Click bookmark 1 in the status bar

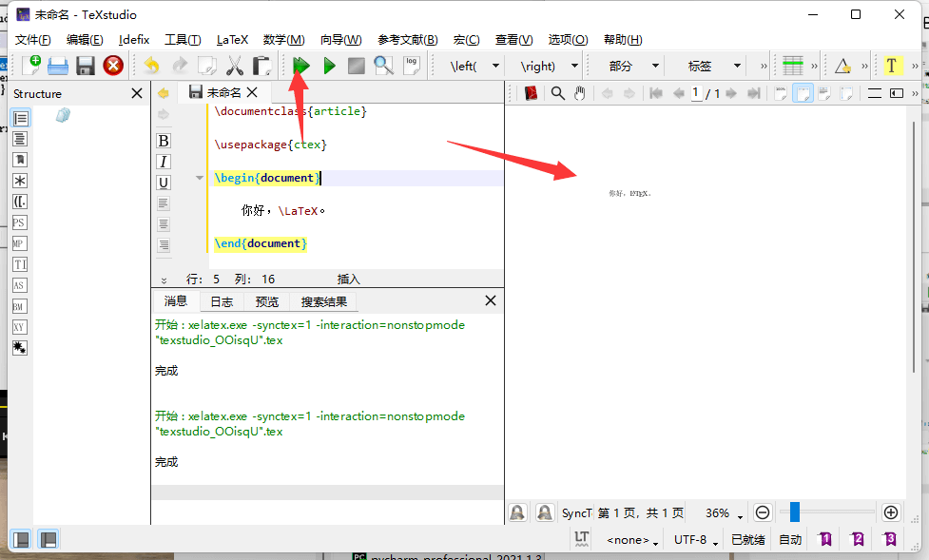click(824, 539)
